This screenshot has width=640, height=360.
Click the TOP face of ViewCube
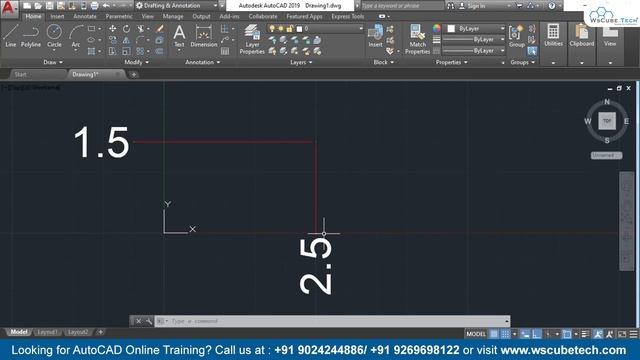click(x=607, y=121)
